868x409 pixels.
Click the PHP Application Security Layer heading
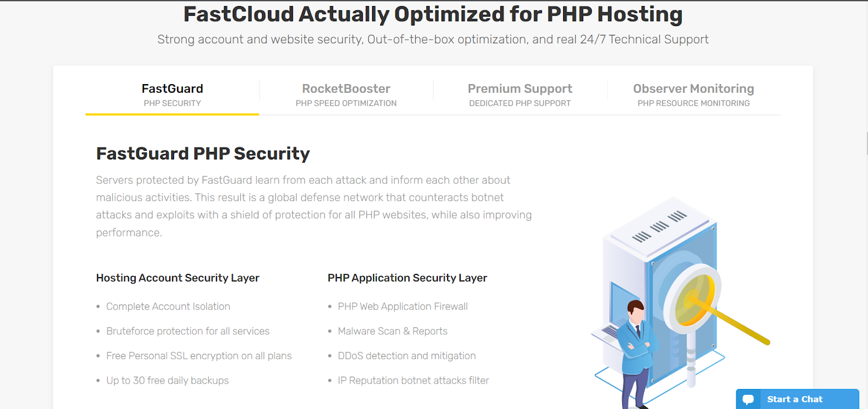pos(407,278)
